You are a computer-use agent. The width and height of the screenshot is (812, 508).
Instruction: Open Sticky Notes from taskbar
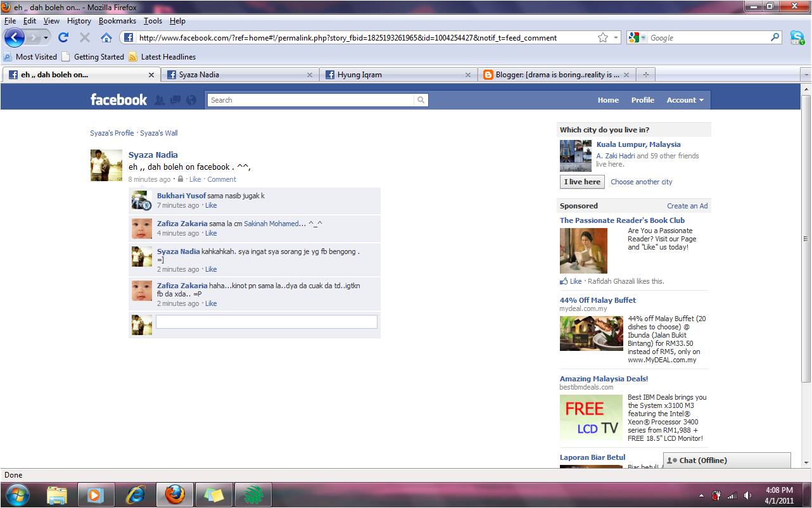coord(213,495)
